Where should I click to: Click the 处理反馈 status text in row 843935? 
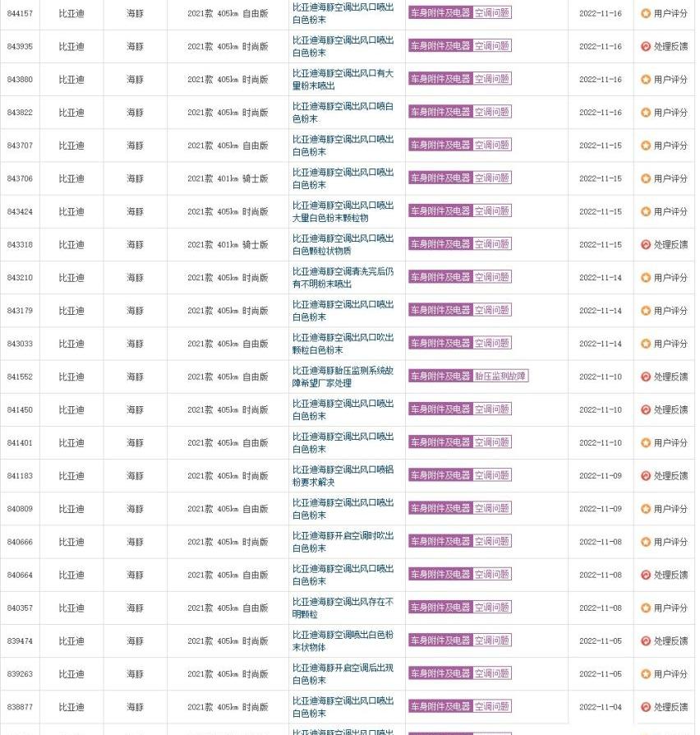tap(670, 46)
